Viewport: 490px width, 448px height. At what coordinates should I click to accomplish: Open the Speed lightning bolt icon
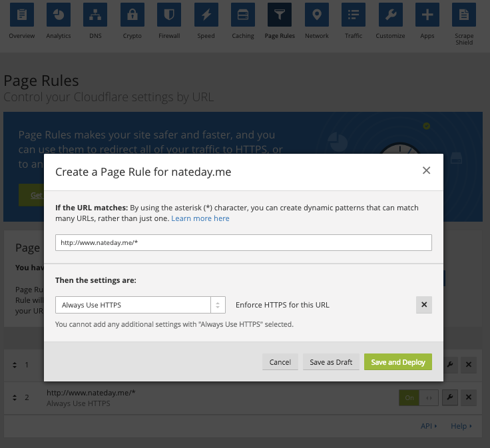[206, 15]
